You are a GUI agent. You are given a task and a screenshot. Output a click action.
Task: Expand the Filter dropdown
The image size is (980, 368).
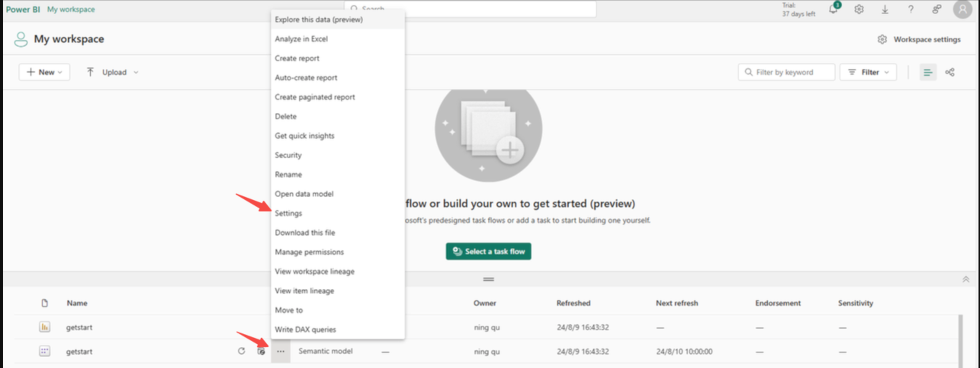[868, 72]
